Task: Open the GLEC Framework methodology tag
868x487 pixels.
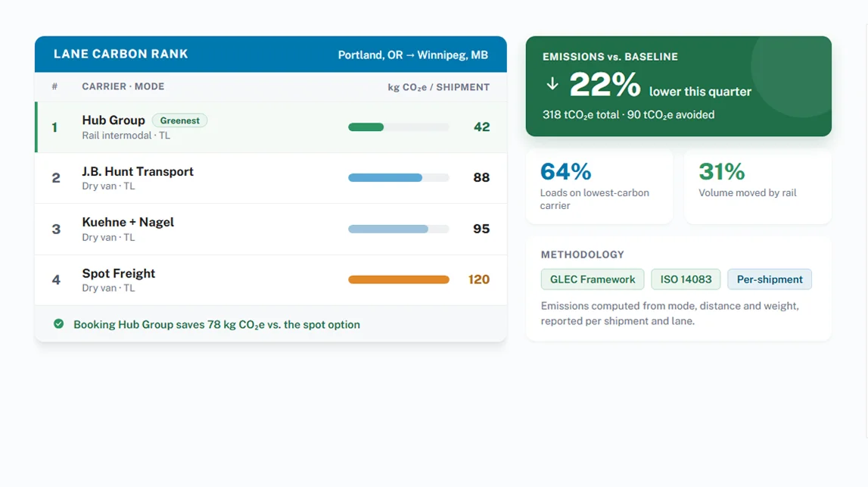Action: 593,279
